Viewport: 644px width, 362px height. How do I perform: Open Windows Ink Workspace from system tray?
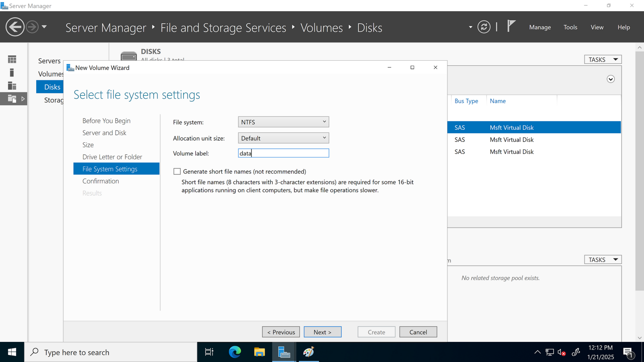tap(576, 352)
